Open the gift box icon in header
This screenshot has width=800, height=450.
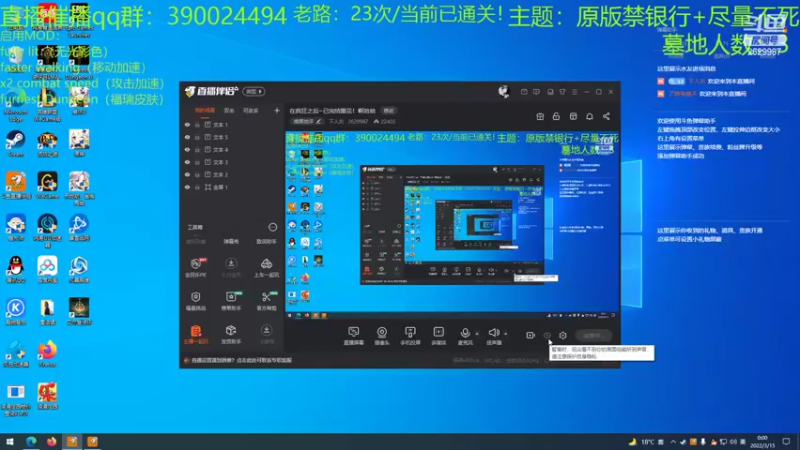[540, 116]
